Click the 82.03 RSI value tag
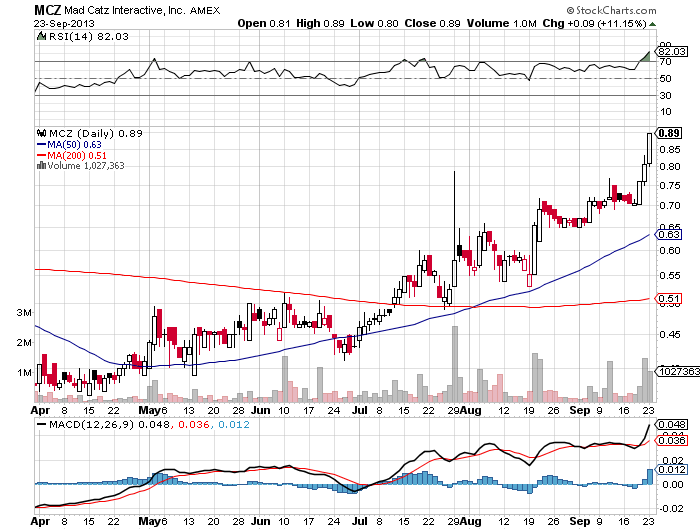 tap(672, 51)
